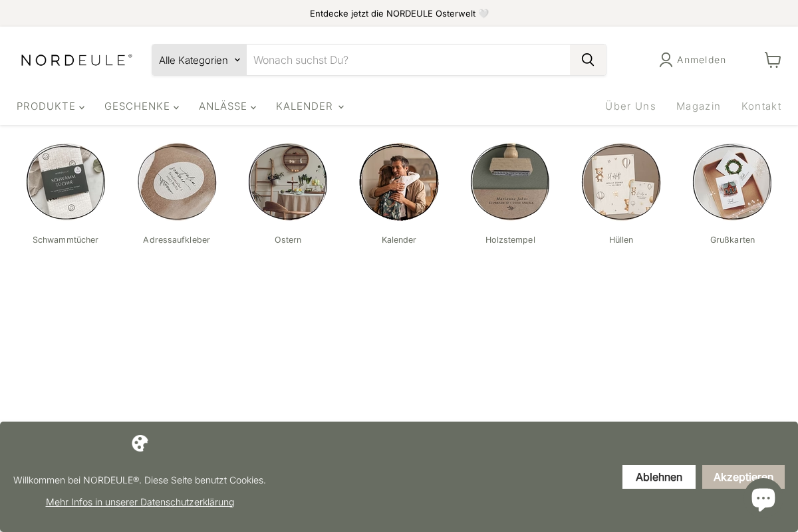Screen dimensions: 798x532
Task: Click the palette icon in the cookie banner
Action: 140,443
